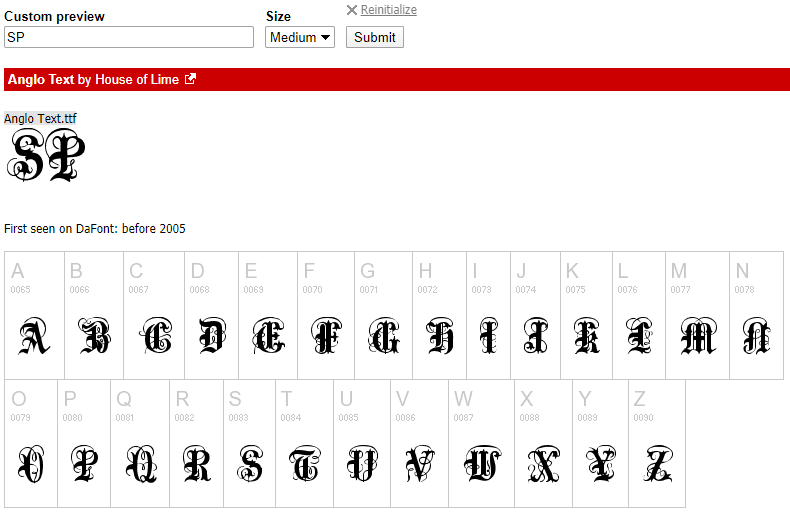Choose the letter K glyph cell

(586, 315)
